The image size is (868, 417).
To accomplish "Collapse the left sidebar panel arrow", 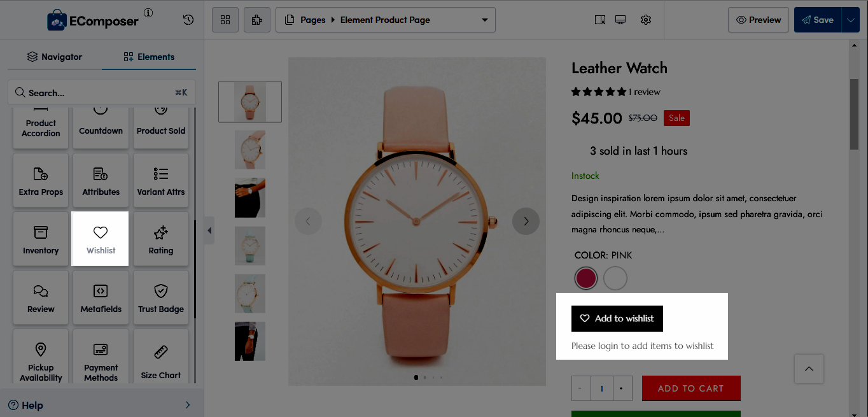I will coord(209,230).
